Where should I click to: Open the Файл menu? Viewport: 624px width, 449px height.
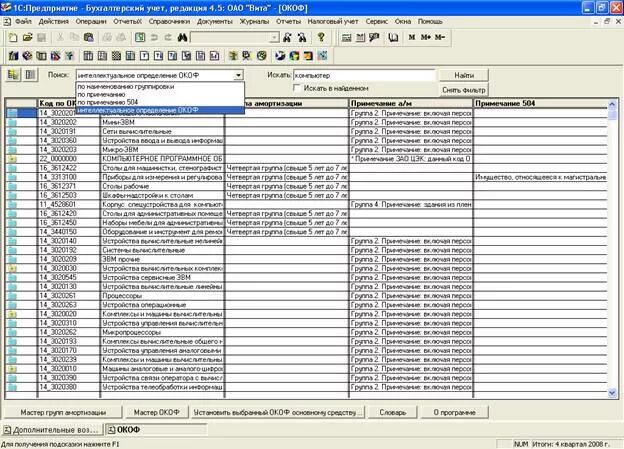tap(23, 21)
